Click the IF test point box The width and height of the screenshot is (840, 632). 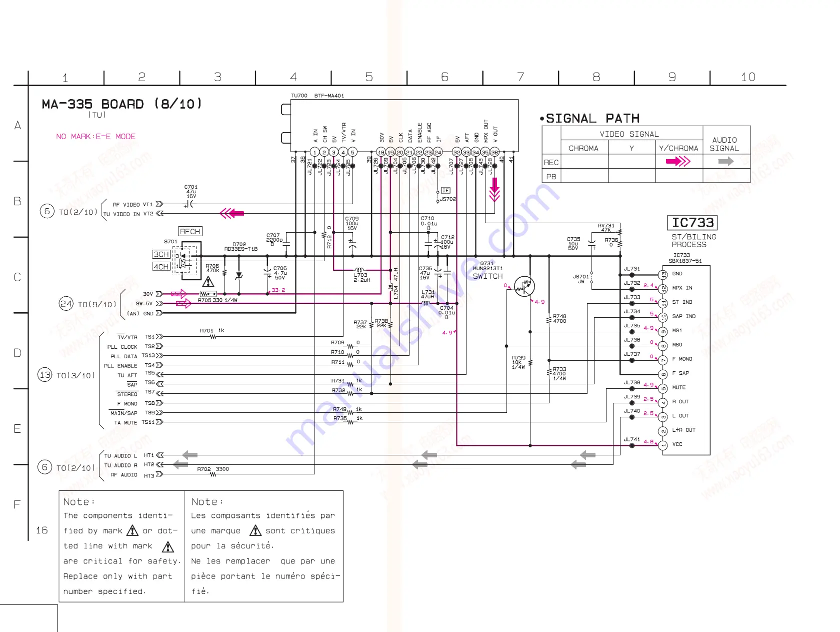tap(445, 191)
